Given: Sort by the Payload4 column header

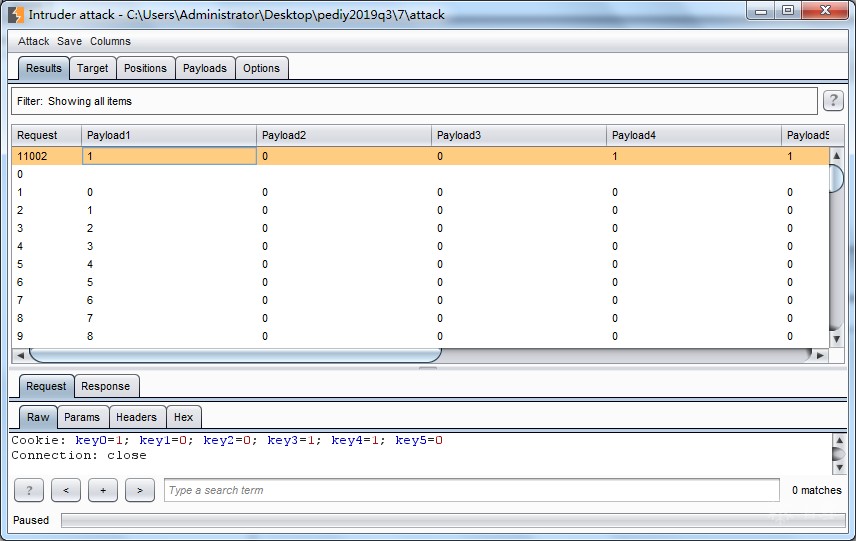Looking at the screenshot, I should [694, 135].
